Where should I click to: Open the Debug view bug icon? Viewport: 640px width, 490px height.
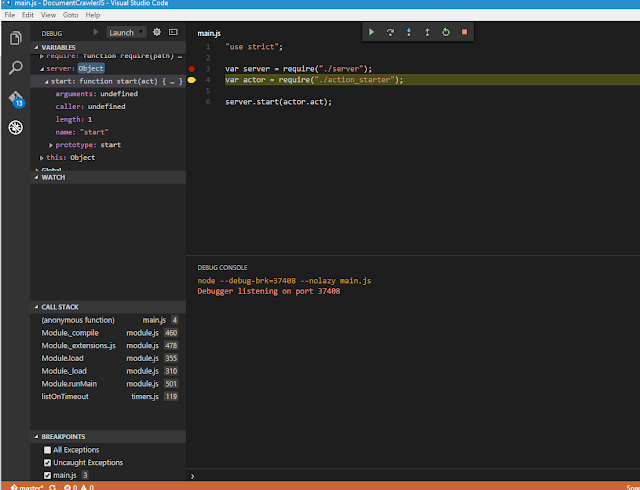click(x=16, y=127)
